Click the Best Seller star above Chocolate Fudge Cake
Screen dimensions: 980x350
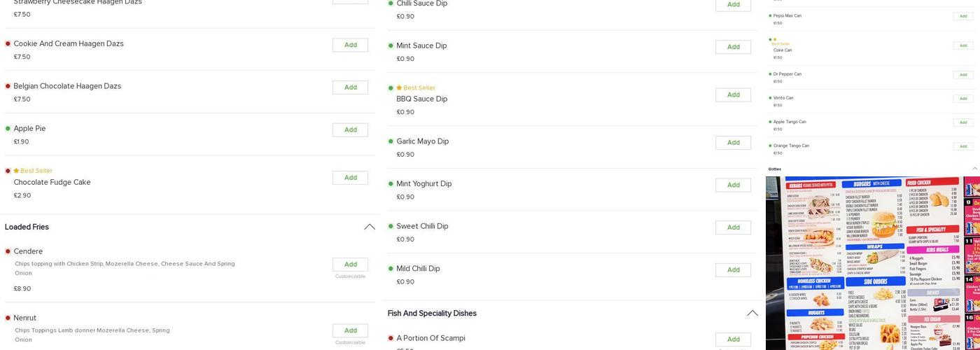click(x=16, y=171)
